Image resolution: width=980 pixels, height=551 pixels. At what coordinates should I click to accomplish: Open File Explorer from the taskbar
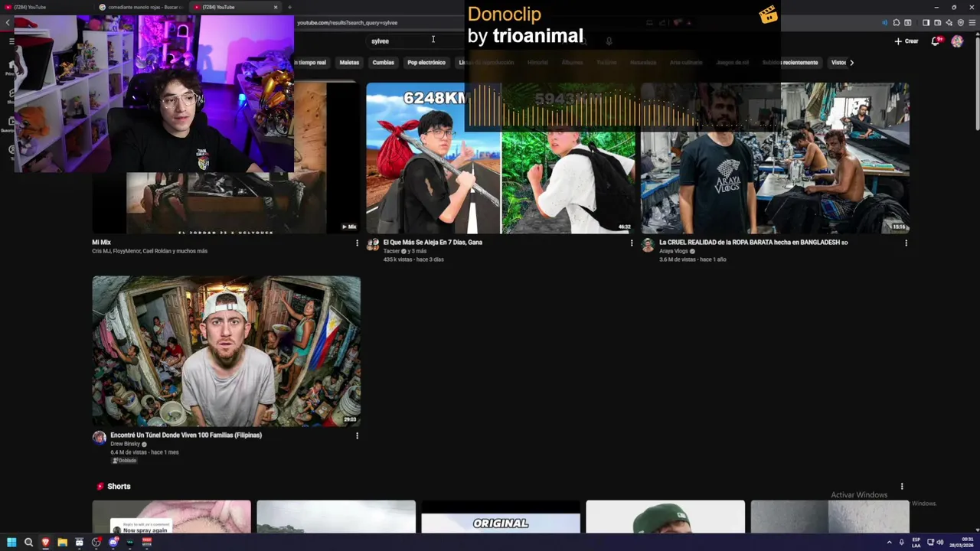[x=62, y=542]
